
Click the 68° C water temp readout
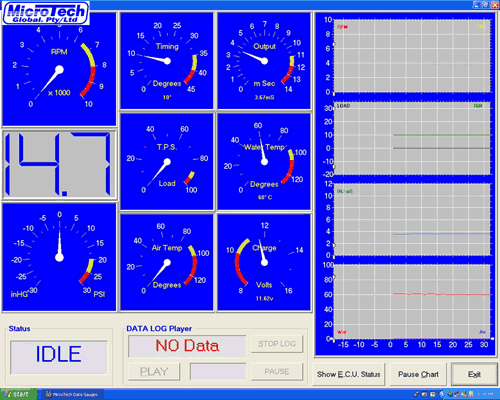click(265, 198)
